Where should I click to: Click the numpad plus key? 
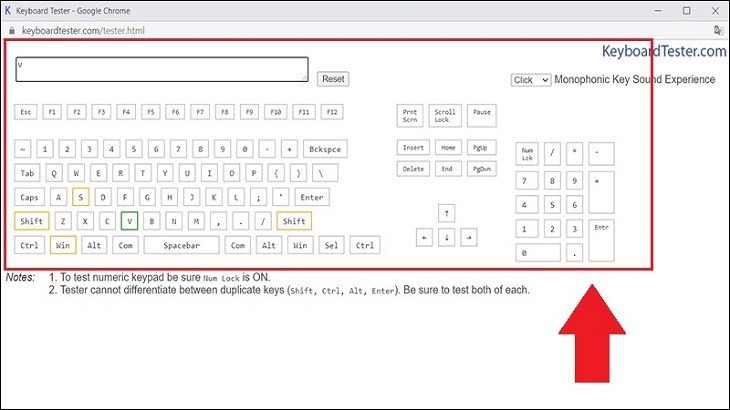[x=602, y=193]
